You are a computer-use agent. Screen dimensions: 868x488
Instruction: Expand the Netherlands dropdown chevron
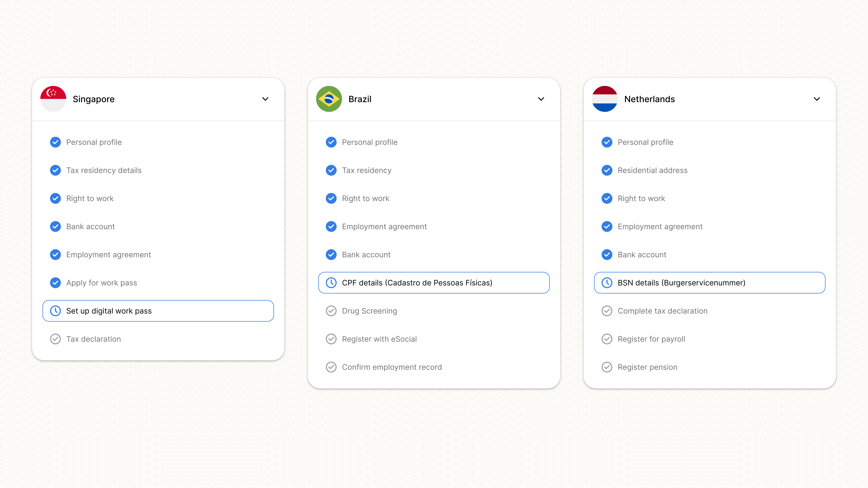tap(817, 99)
